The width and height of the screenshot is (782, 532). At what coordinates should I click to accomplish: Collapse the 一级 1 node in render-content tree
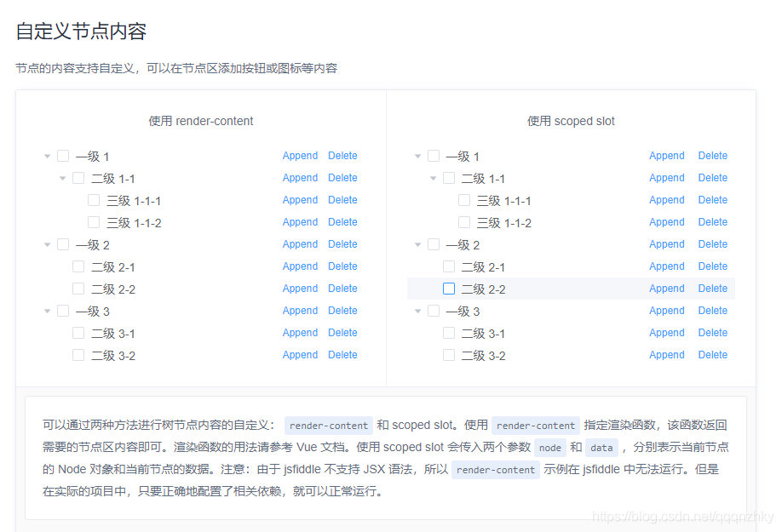point(48,156)
